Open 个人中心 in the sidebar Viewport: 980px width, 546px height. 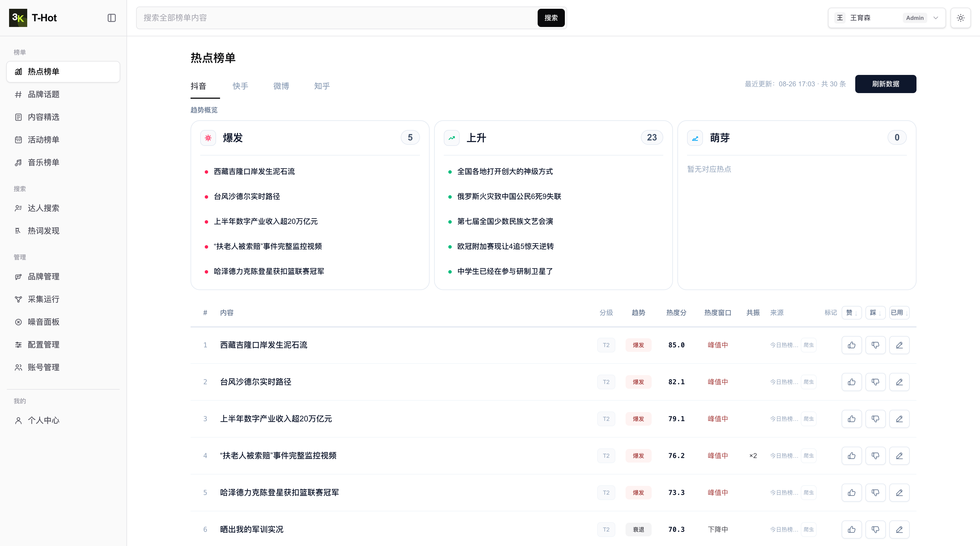[x=63, y=420]
